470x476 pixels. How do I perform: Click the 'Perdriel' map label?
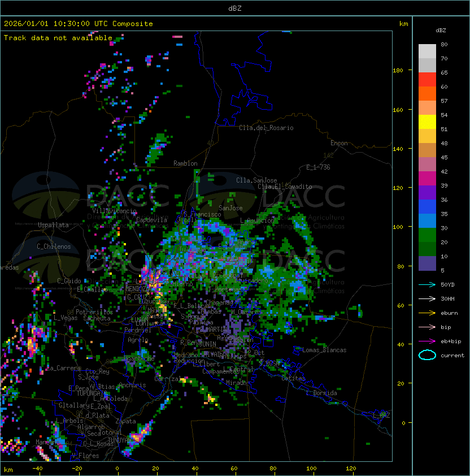coord(138,330)
